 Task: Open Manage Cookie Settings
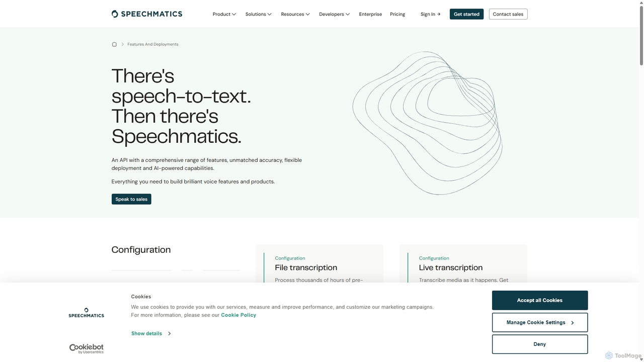coord(540,322)
